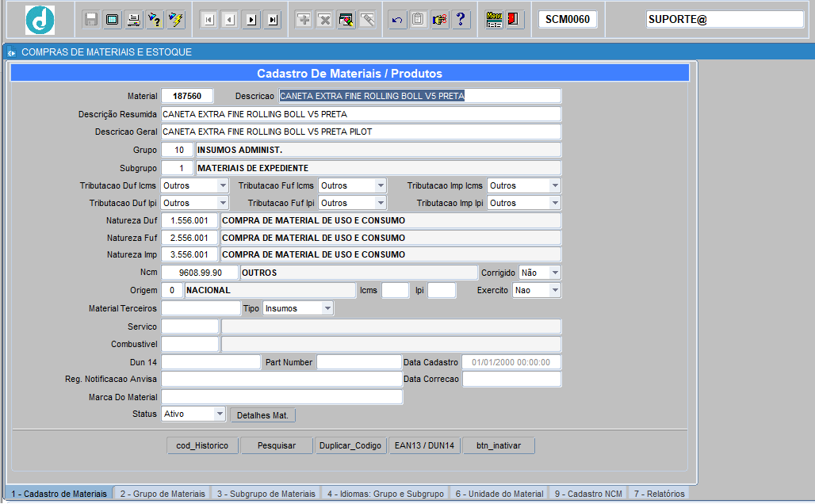This screenshot has height=504, width=815.
Task: Open the Tributacao Imp Icms dropdown
Action: pos(555,185)
